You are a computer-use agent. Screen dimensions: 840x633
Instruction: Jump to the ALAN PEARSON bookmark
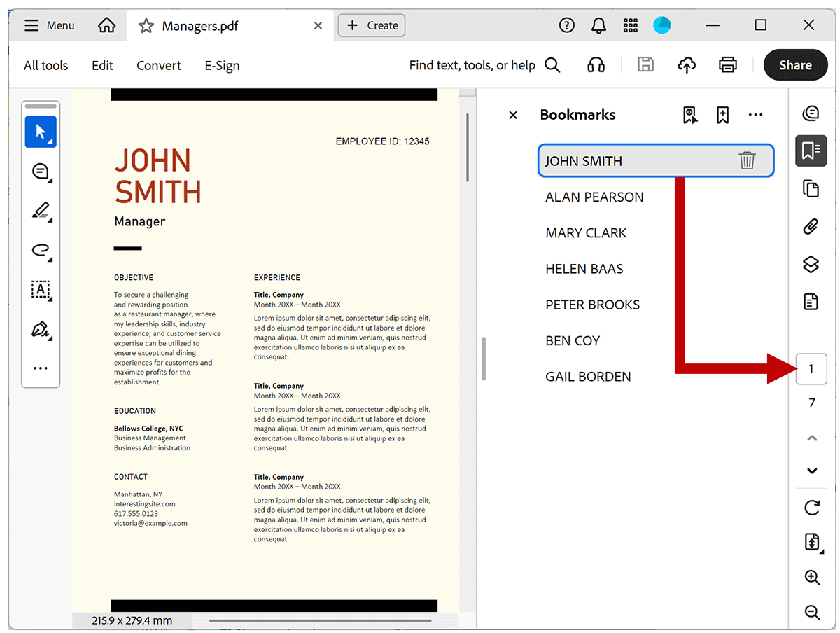pyautogui.click(x=594, y=197)
